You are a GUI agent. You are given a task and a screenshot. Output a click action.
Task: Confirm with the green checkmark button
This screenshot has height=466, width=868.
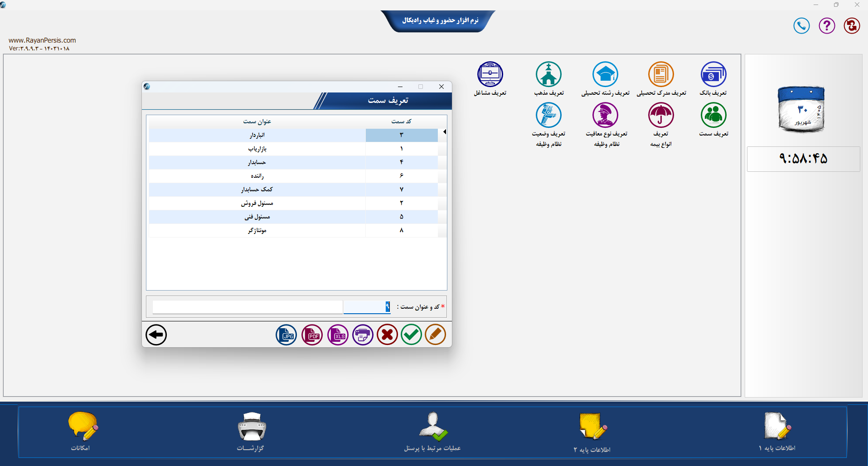click(411, 335)
